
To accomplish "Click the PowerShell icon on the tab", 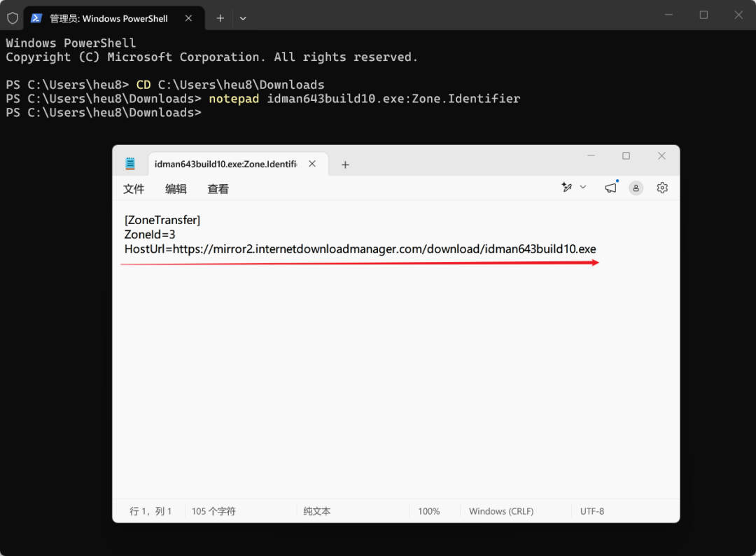I will pos(36,18).
